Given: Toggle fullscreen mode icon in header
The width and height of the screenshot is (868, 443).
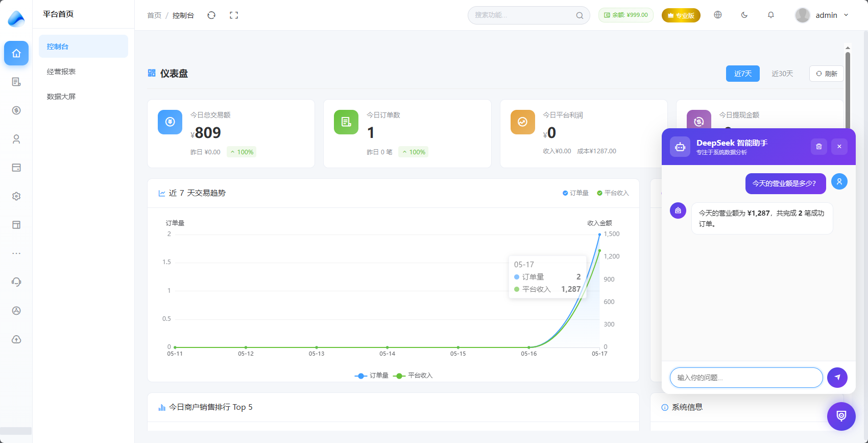Looking at the screenshot, I should [234, 15].
